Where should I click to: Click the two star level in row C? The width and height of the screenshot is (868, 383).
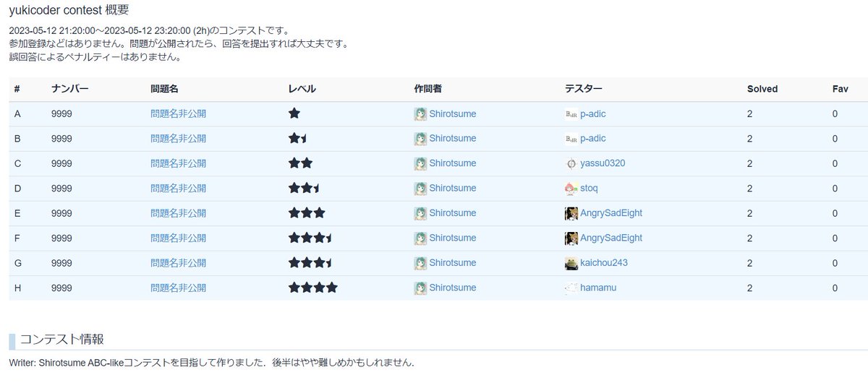pos(301,163)
